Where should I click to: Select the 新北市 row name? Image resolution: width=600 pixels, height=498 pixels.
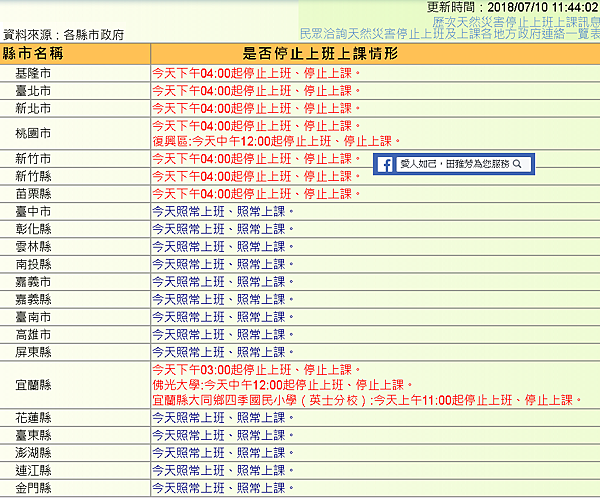click(33, 108)
